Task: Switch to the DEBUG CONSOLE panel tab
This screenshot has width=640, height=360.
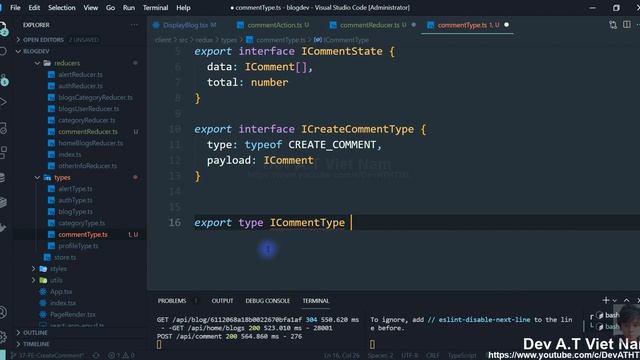Action: [x=267, y=301]
